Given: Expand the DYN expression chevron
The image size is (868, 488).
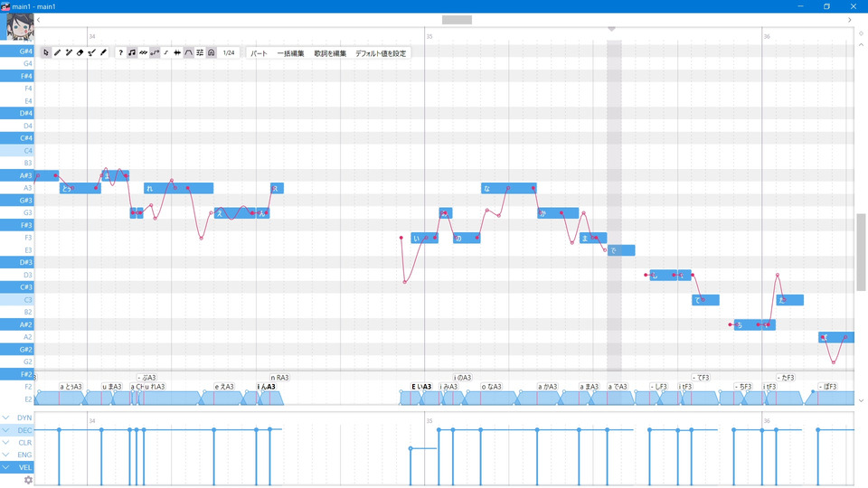Looking at the screenshot, I should (x=5, y=418).
